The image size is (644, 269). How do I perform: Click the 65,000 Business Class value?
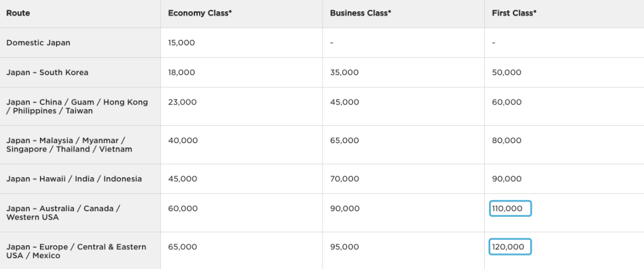pos(344,141)
